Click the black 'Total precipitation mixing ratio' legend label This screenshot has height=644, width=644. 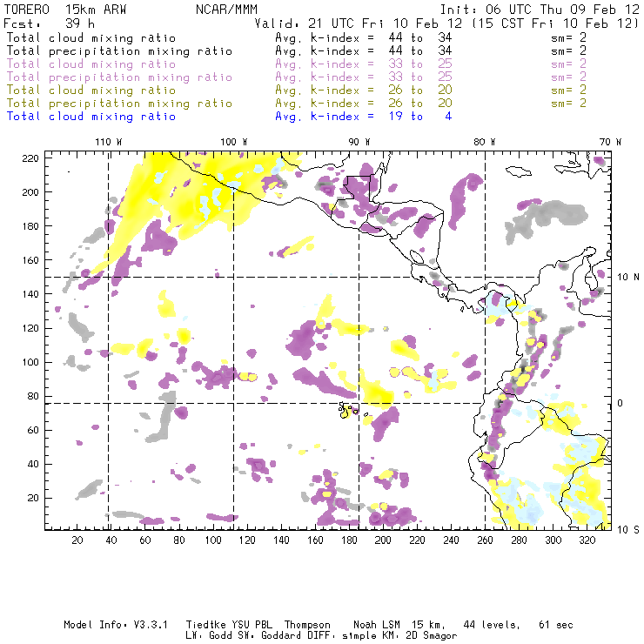(119, 51)
